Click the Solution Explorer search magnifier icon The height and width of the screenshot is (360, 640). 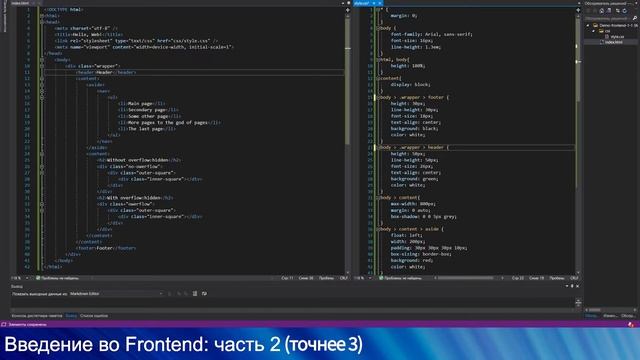tap(635, 18)
